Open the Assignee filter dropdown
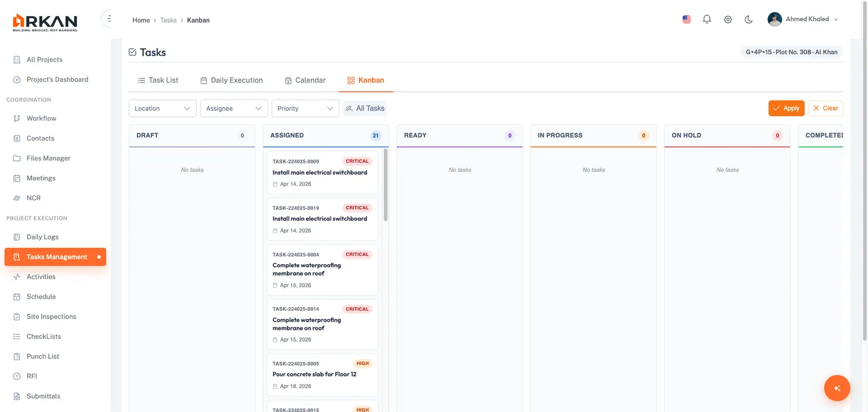Screen dimensions: 868x412 pyautogui.click(x=234, y=108)
